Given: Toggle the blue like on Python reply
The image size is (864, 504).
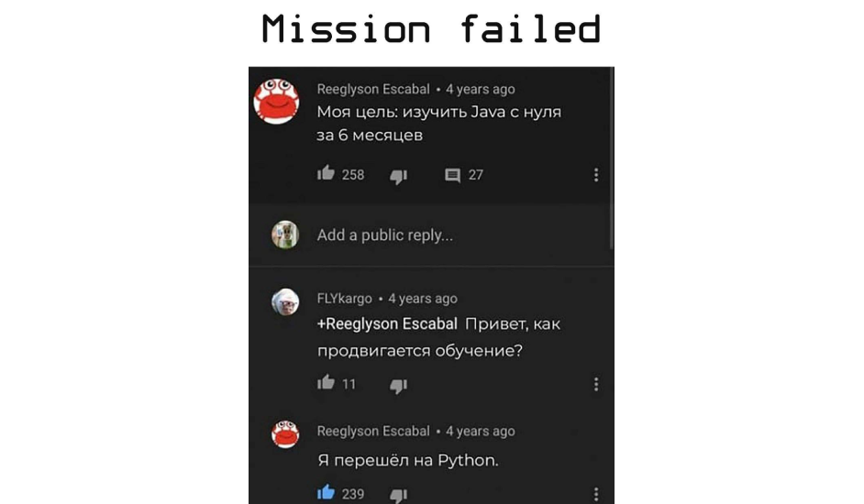Looking at the screenshot, I should tap(326, 492).
